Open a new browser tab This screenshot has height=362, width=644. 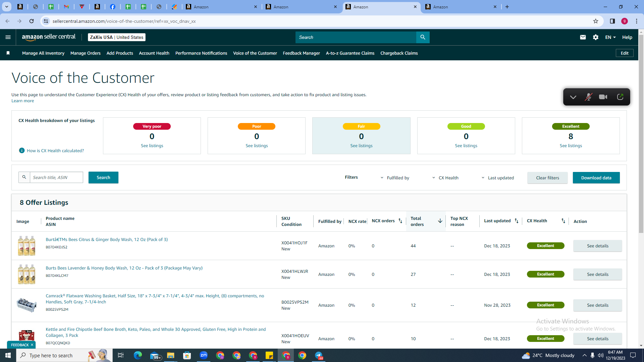507,7
